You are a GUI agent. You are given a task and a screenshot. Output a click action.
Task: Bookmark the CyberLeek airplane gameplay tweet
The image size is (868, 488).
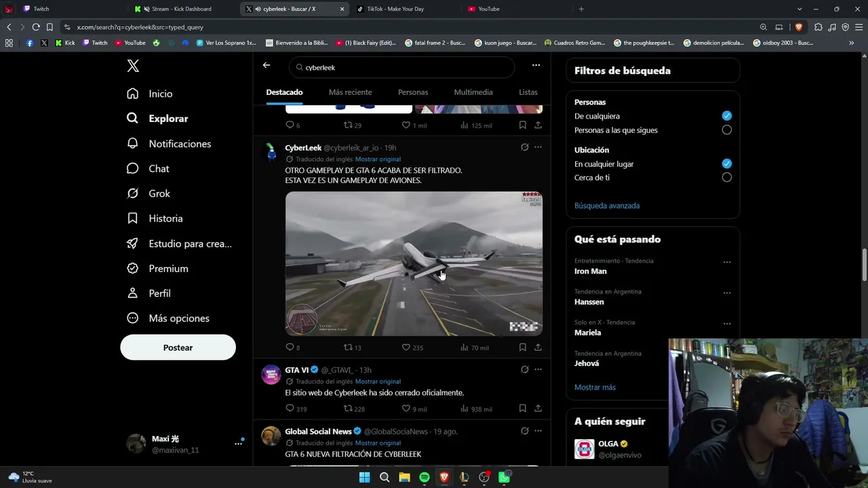[x=522, y=347]
